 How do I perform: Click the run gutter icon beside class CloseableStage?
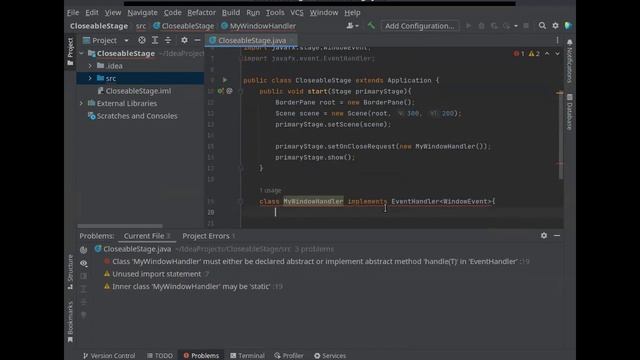[x=225, y=80]
